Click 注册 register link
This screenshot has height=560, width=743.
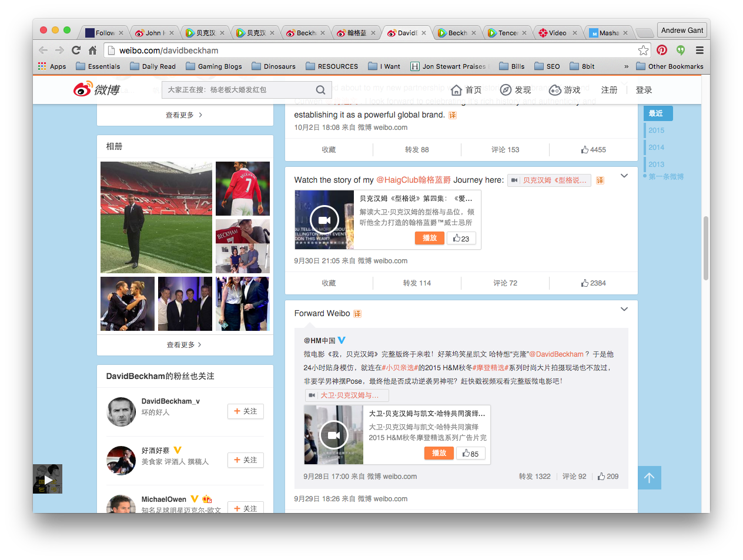[609, 90]
